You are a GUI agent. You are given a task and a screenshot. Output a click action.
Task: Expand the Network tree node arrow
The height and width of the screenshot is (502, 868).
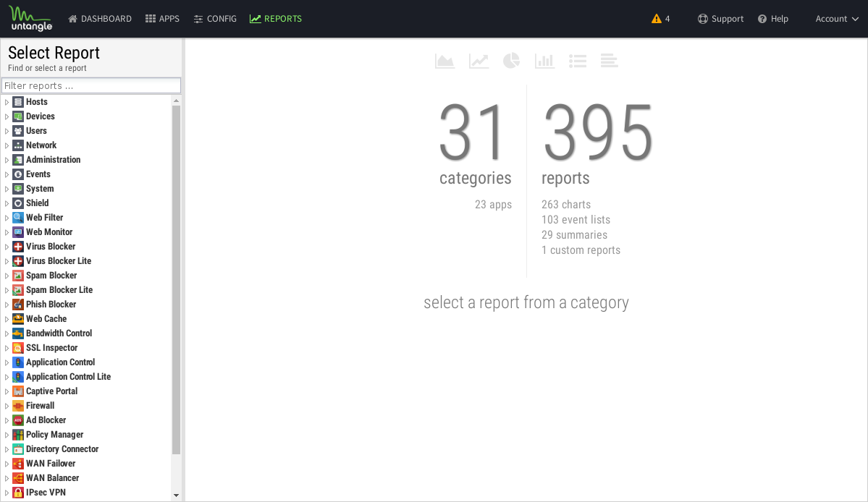(7, 145)
